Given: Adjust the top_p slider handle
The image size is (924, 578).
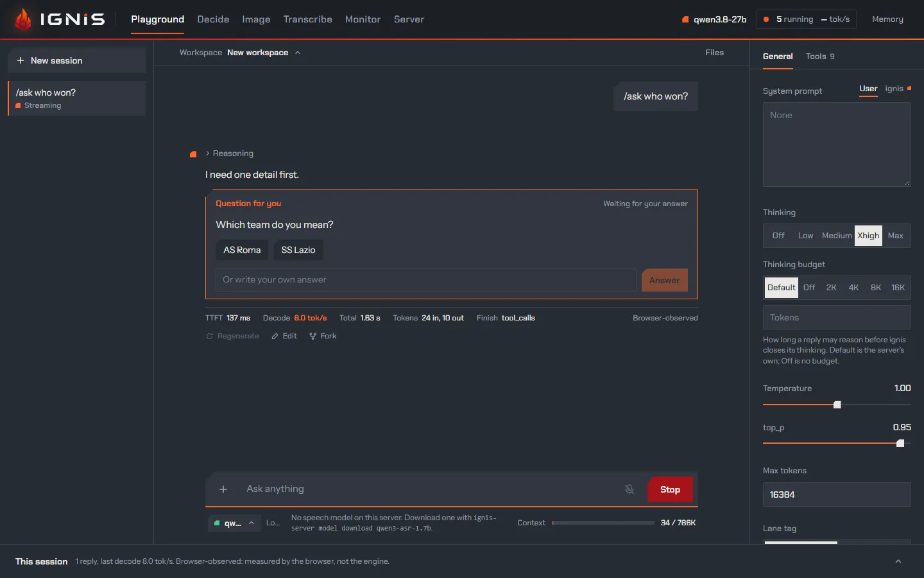Looking at the screenshot, I should click(x=900, y=443).
